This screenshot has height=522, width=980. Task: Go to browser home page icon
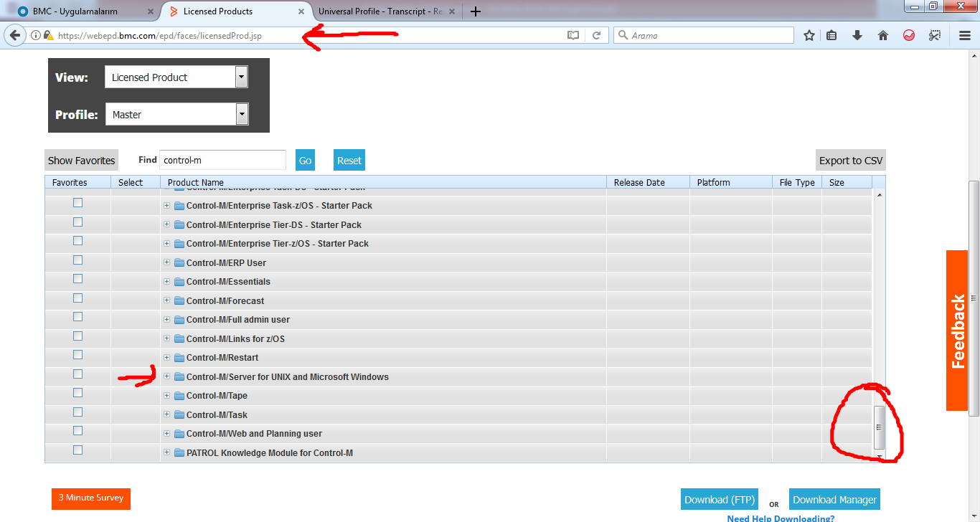point(883,35)
